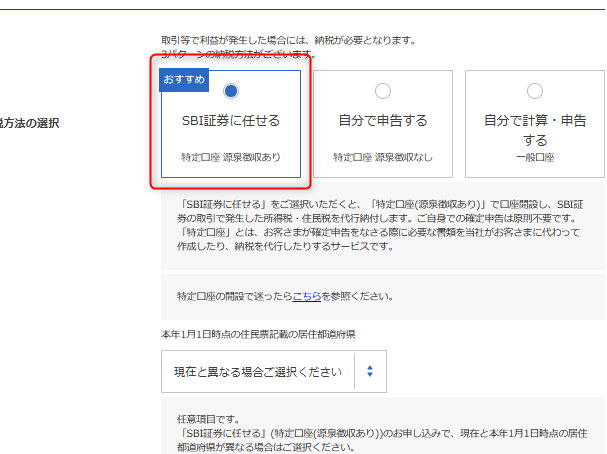Click the 特定口座 源泉徴収なし sublabel
Screen dimensions: 607x454
coord(382,157)
